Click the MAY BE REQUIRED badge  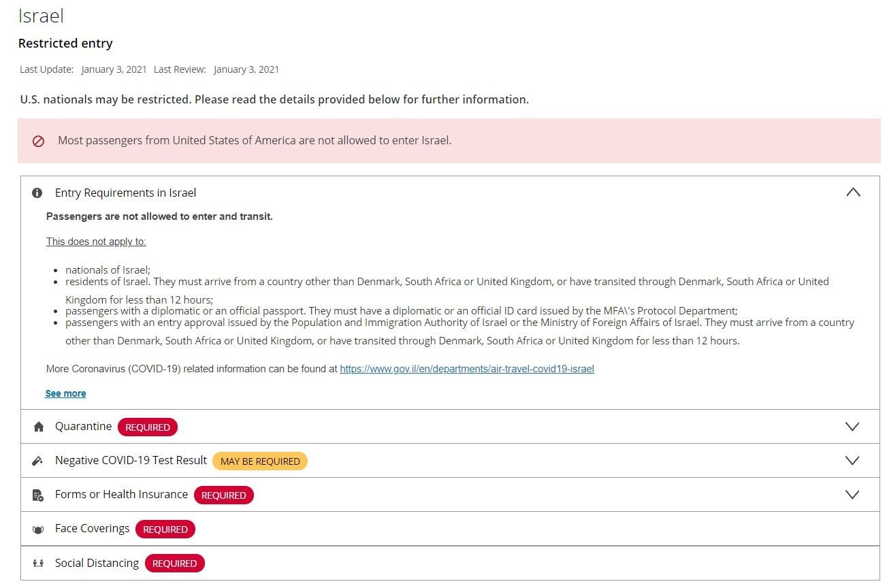click(x=260, y=461)
